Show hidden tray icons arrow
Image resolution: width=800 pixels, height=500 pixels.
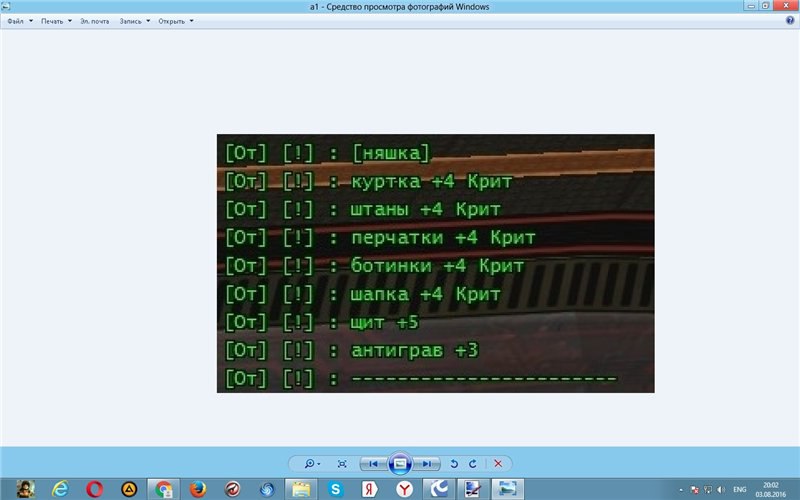(681, 490)
